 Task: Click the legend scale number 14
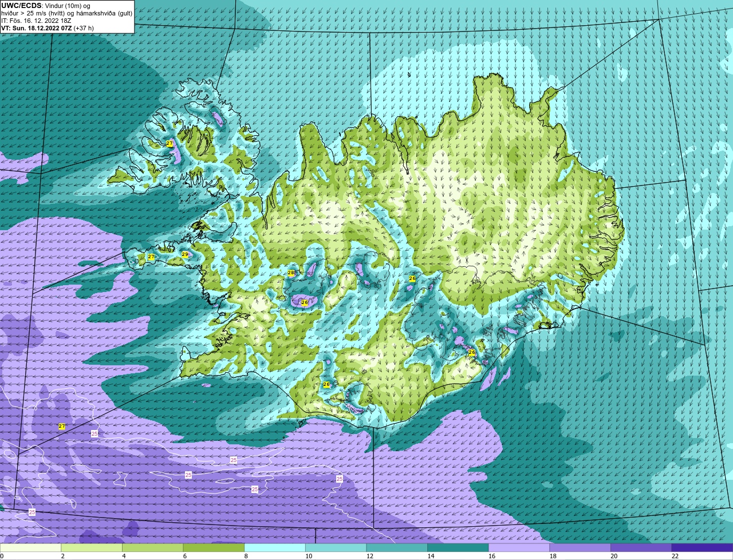coord(431,556)
